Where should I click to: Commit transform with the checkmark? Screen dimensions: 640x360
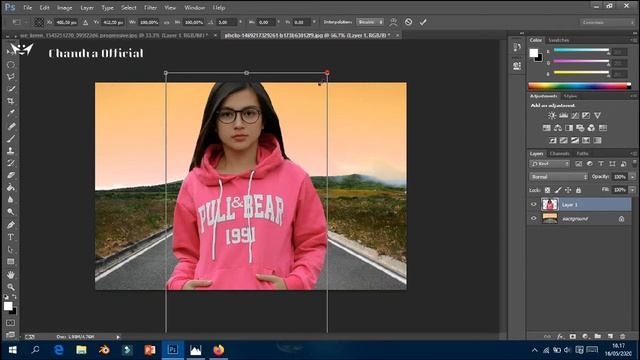pyautogui.click(x=423, y=22)
